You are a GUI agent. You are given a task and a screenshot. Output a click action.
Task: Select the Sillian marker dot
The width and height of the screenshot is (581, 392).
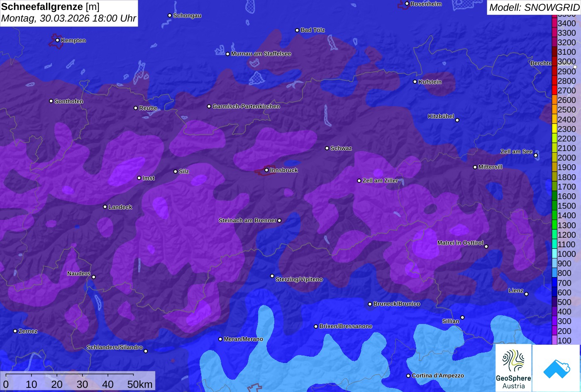point(462,318)
